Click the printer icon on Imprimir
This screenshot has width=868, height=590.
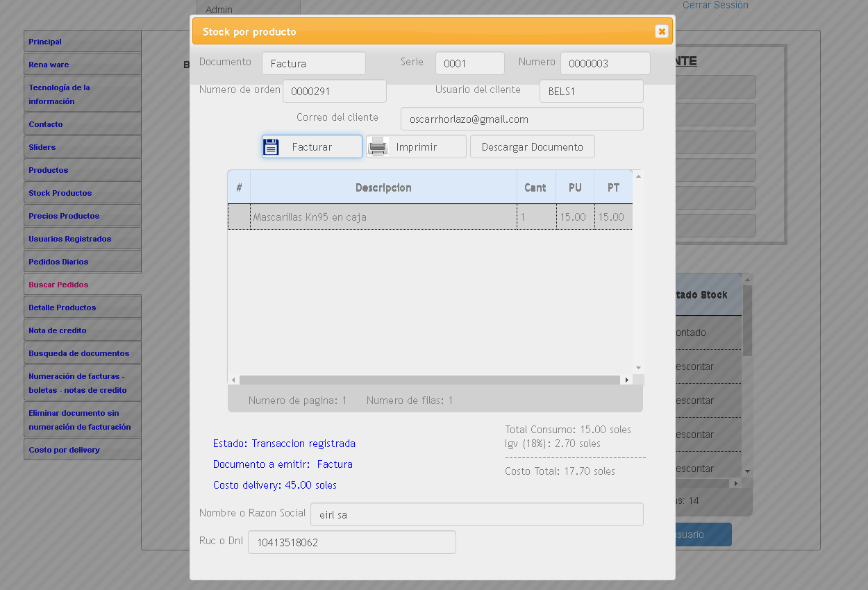coord(378,146)
